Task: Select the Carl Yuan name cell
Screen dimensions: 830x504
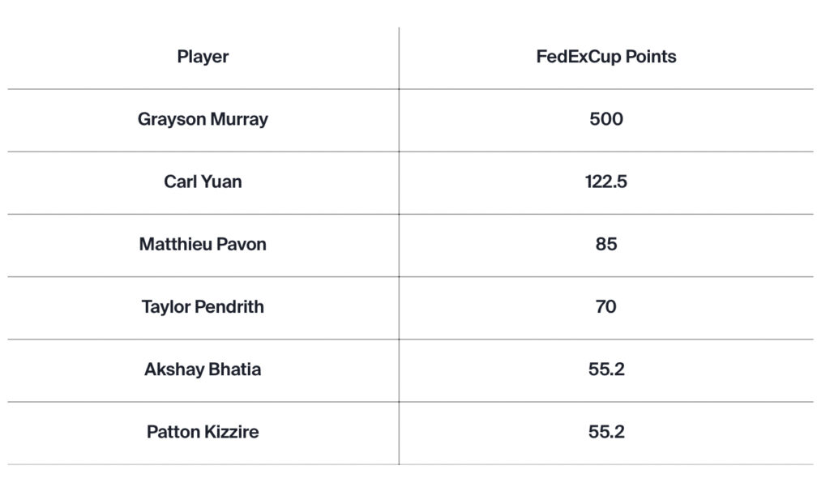Action: (x=203, y=182)
